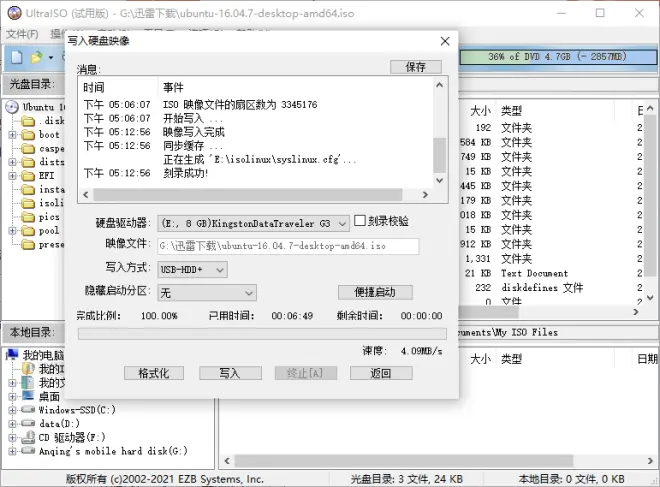Viewport: 660px width, 487px height.
Task: Click the 事件 column header in log
Action: (173, 88)
